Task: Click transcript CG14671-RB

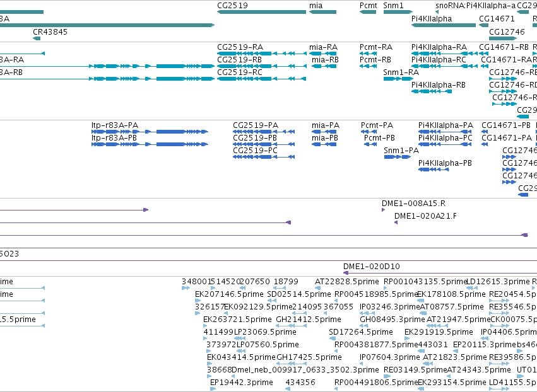Action: click(504, 47)
